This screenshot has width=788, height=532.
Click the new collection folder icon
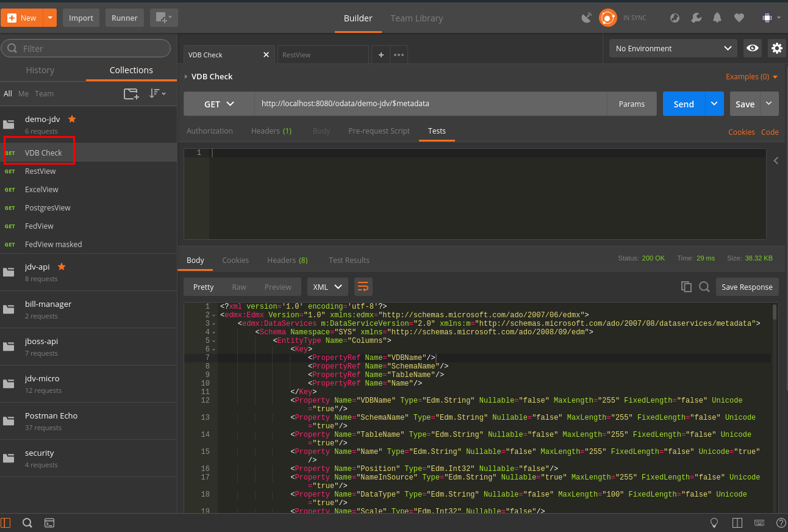pyautogui.click(x=131, y=93)
